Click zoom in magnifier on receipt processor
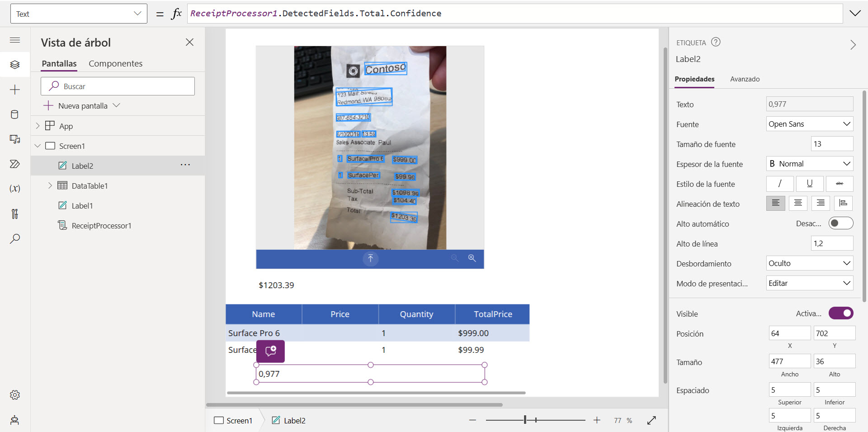This screenshot has height=432, width=868. (472, 258)
